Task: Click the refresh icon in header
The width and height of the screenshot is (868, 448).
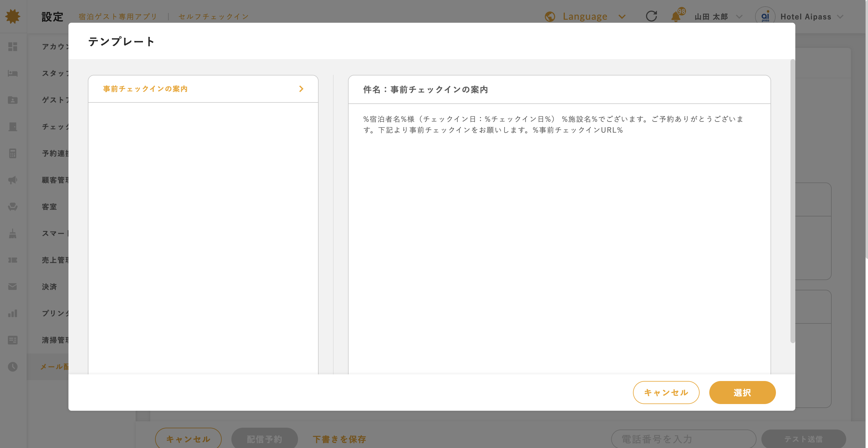Action: (x=651, y=16)
